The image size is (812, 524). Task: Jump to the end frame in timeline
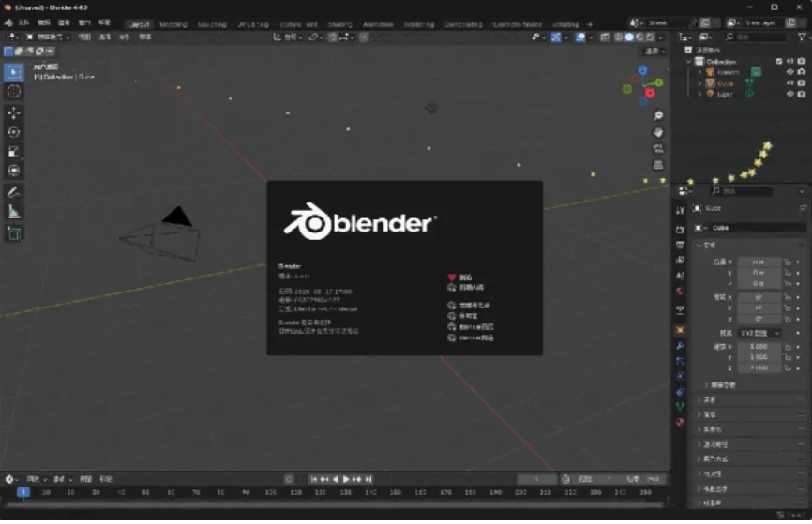368,479
